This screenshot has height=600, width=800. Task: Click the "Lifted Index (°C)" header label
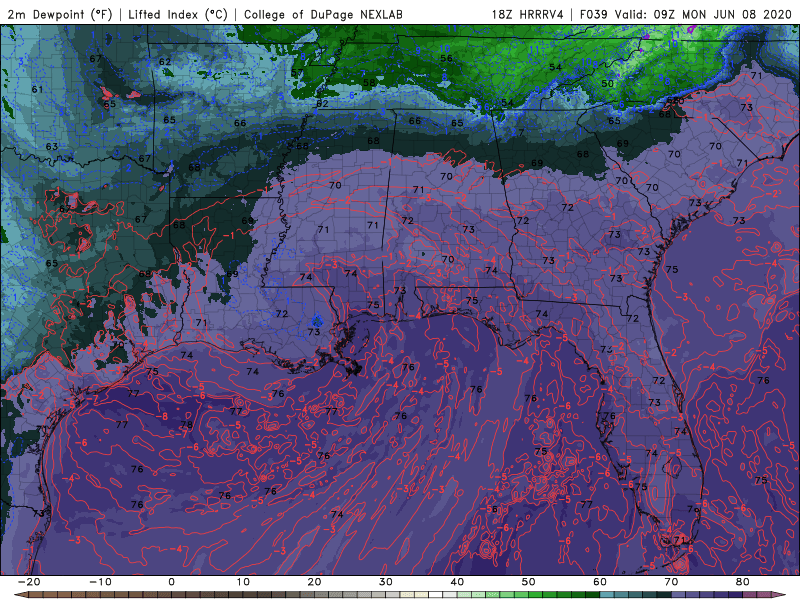(178, 14)
